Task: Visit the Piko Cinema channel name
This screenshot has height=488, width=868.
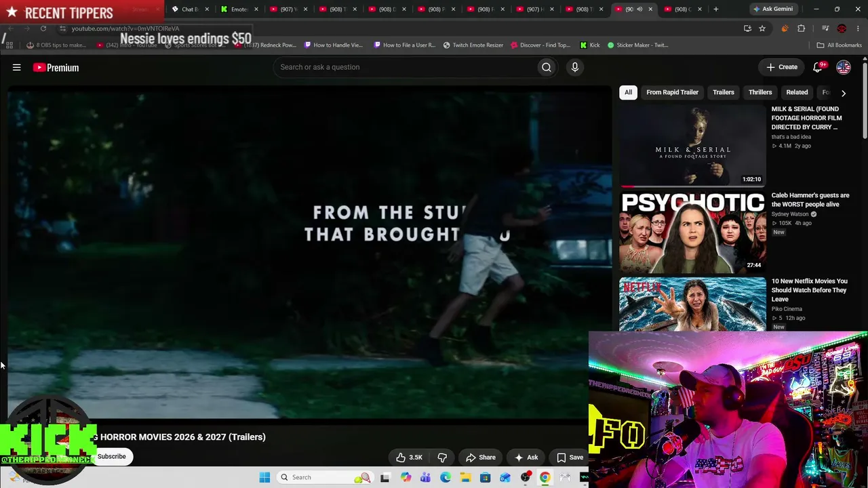Action: pyautogui.click(x=787, y=309)
